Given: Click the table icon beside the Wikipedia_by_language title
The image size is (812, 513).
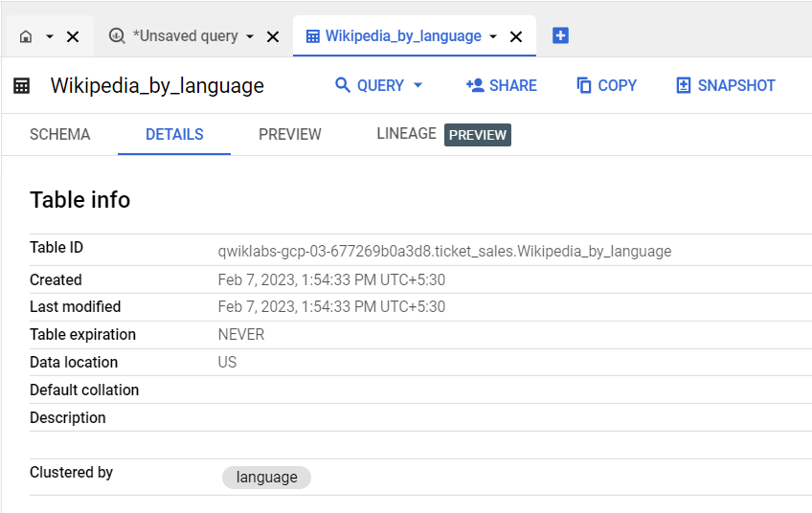Looking at the screenshot, I should (x=21, y=86).
